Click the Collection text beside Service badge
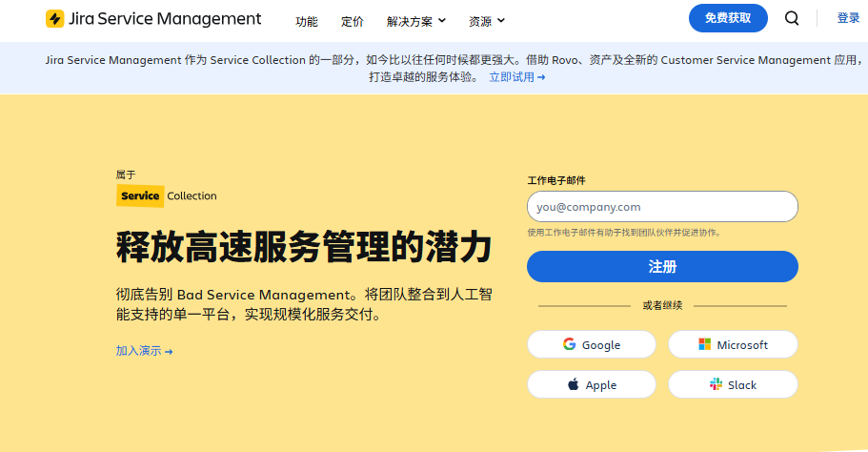 pyautogui.click(x=192, y=196)
